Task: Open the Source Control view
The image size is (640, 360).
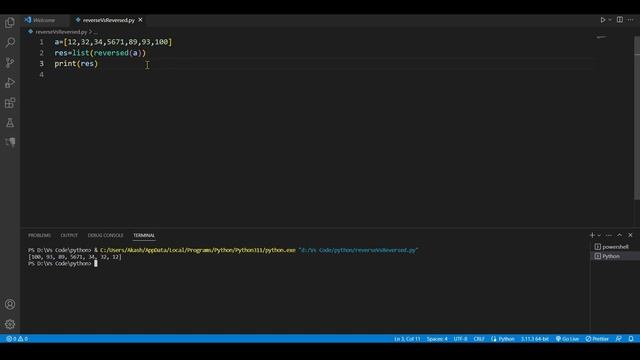Action: click(10, 62)
